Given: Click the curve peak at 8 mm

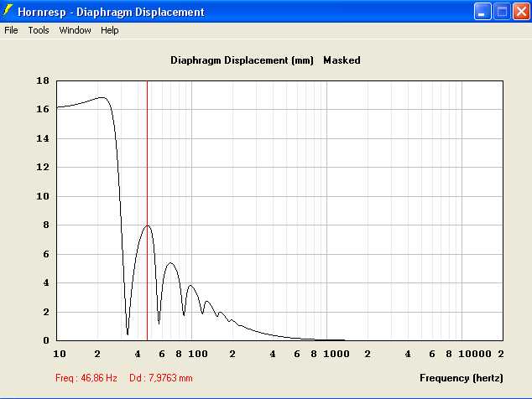Looking at the screenshot, I should [148, 225].
